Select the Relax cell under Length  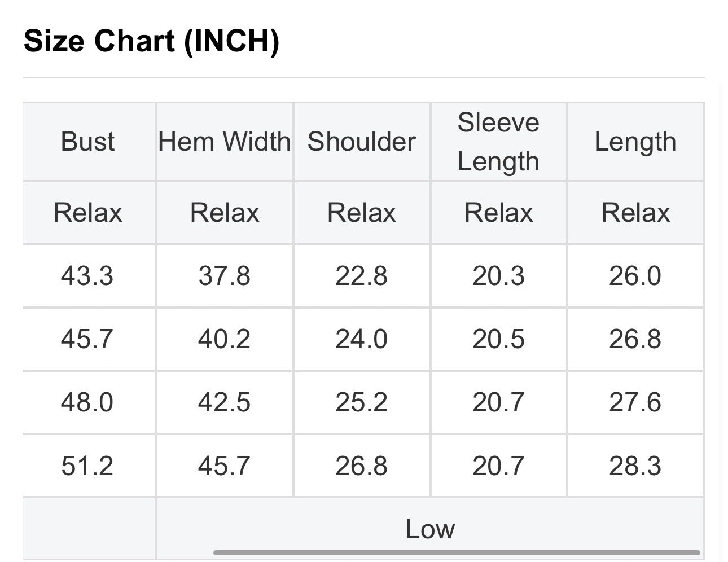tap(635, 213)
